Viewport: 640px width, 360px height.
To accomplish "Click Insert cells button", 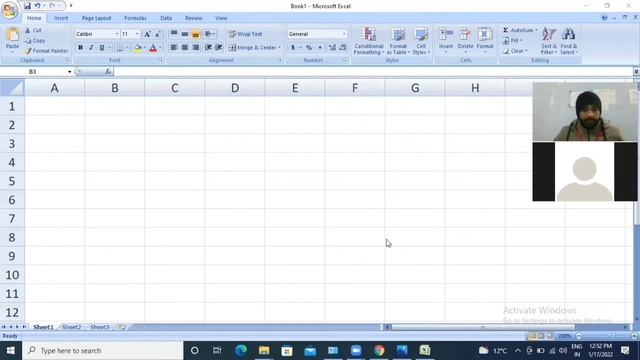I will pyautogui.click(x=446, y=40).
